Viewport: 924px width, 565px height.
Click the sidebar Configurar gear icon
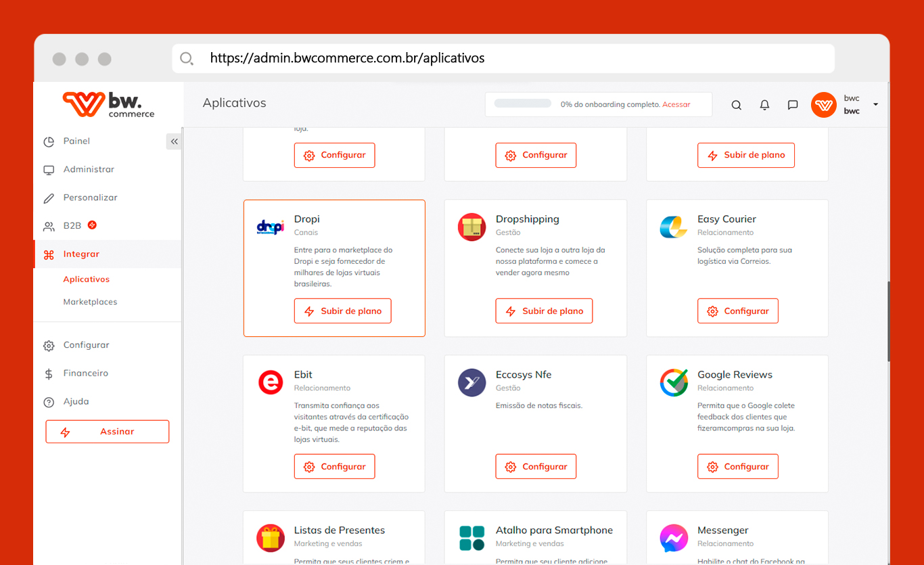click(49, 346)
